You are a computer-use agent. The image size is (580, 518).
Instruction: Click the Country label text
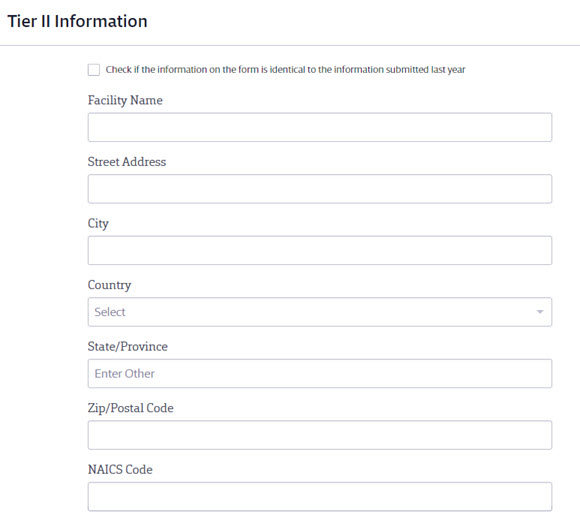click(109, 285)
